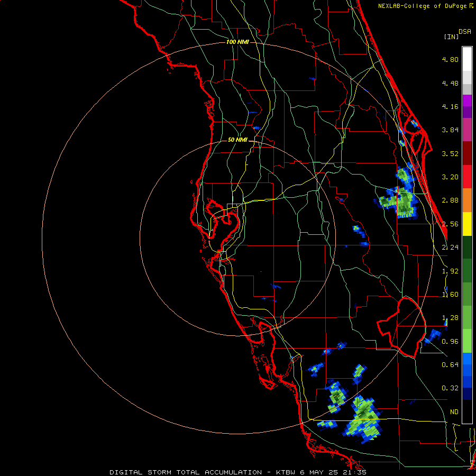Pick the bright red legend swatch
The height and width of the screenshot is (476, 476).
point(467,177)
